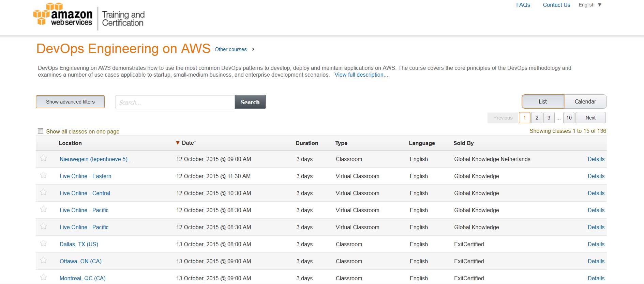Jump to results page 10

[x=569, y=118]
